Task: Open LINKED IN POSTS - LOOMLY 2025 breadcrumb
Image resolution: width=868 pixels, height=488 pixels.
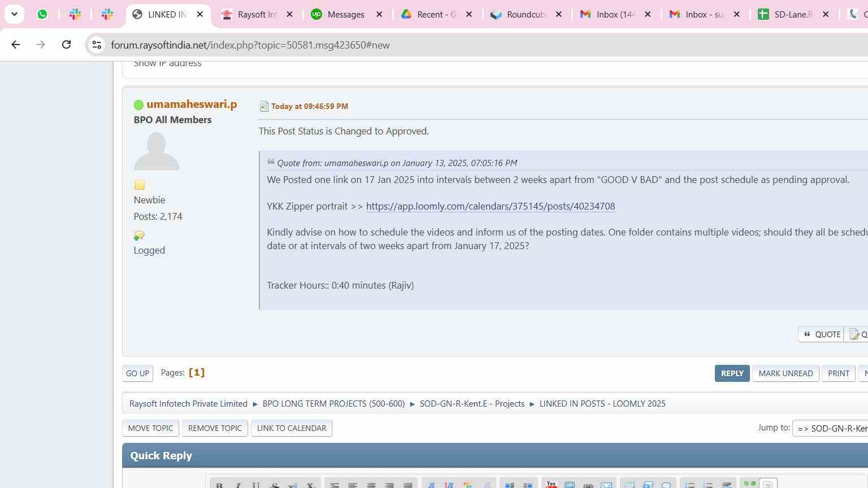Action: (x=602, y=404)
